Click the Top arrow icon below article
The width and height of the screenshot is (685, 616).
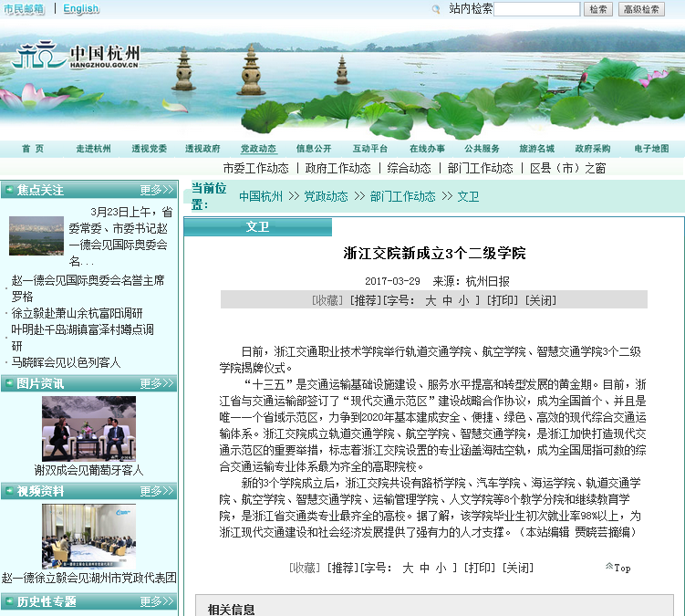pos(610,567)
